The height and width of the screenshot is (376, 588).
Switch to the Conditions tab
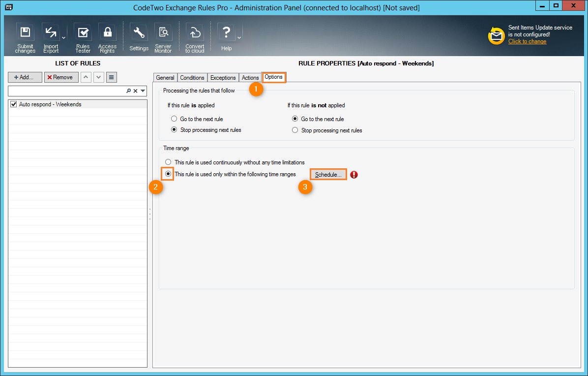click(x=192, y=78)
